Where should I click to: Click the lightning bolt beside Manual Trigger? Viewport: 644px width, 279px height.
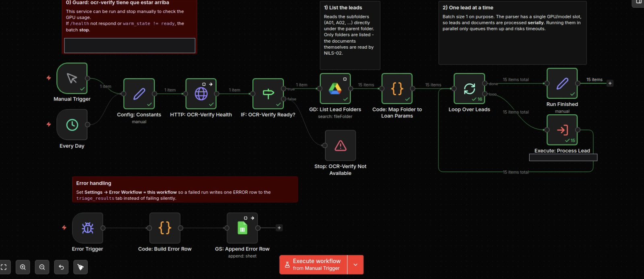pyautogui.click(x=49, y=78)
